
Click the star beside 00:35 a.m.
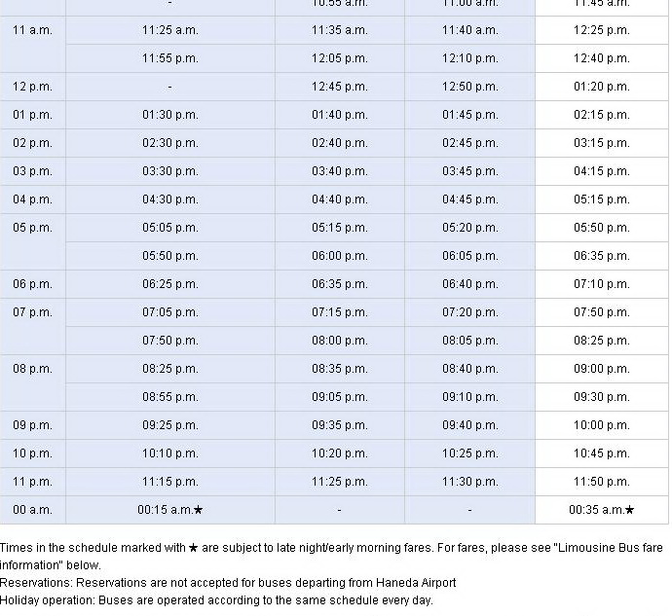(629, 510)
